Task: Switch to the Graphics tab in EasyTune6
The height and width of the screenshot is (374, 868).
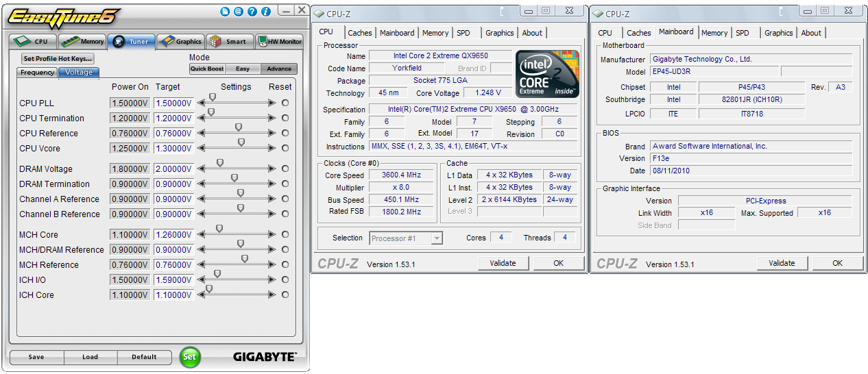Action: [x=180, y=41]
